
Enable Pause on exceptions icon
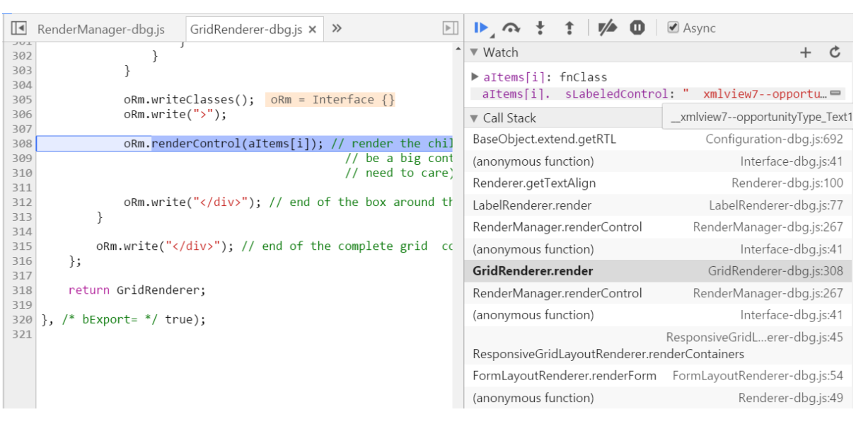point(636,28)
